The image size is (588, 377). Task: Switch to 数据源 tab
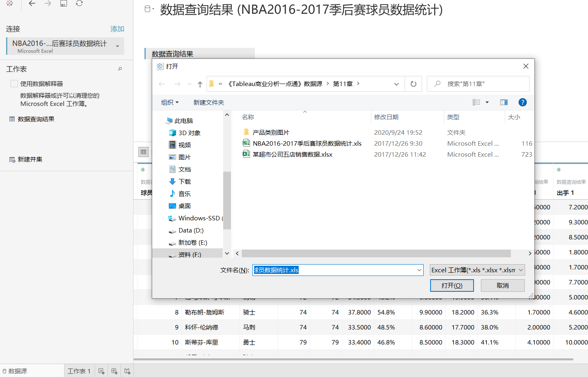tap(15, 371)
